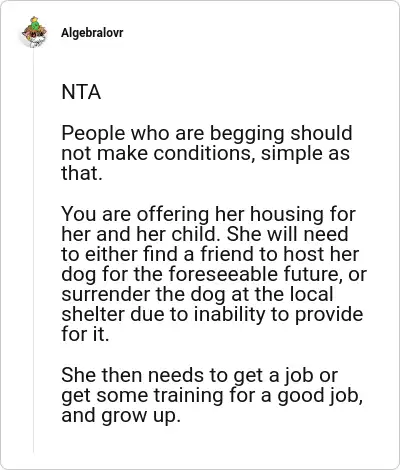Click the word 'should' in the comment
The image size is (400, 470).
[x=321, y=133]
